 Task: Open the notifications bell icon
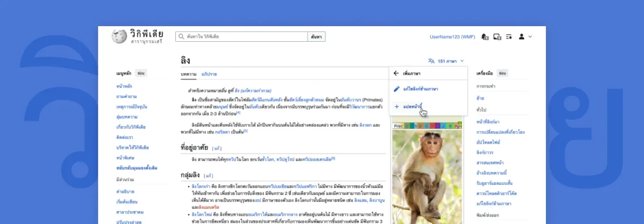(485, 37)
